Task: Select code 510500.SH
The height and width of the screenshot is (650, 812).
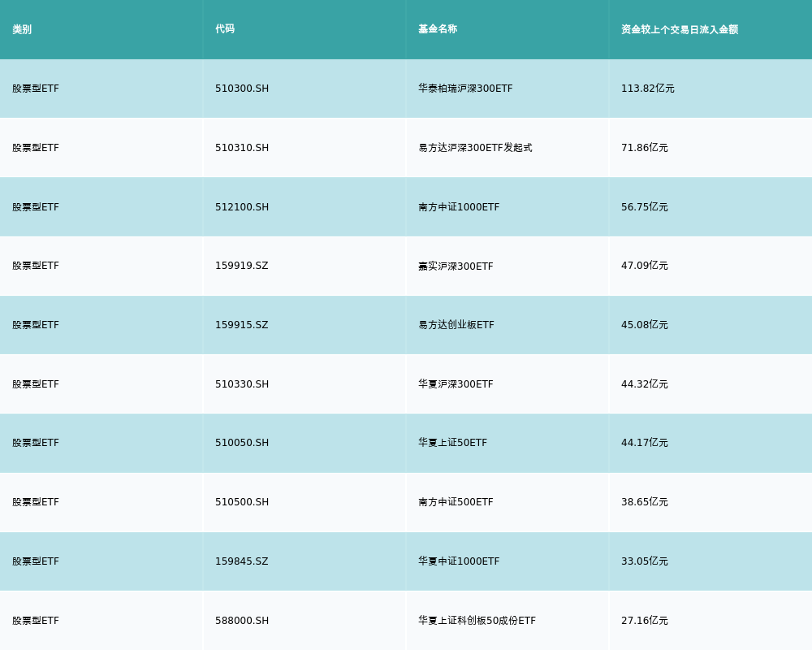Action: pos(242,502)
